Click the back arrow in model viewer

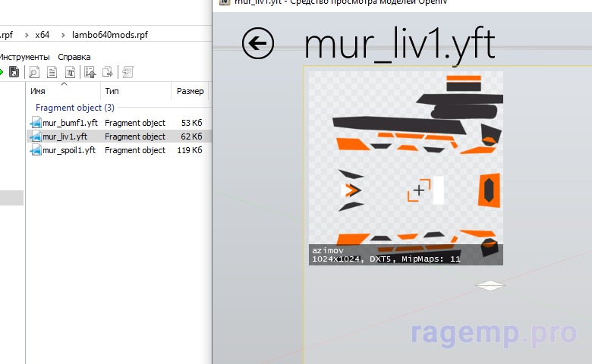pyautogui.click(x=258, y=43)
